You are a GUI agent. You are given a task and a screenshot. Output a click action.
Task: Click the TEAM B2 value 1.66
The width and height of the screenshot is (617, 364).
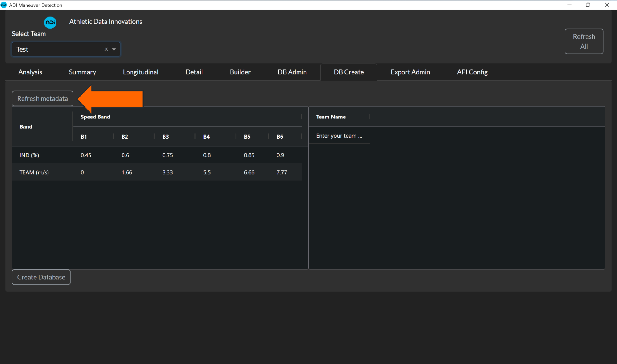pyautogui.click(x=127, y=172)
